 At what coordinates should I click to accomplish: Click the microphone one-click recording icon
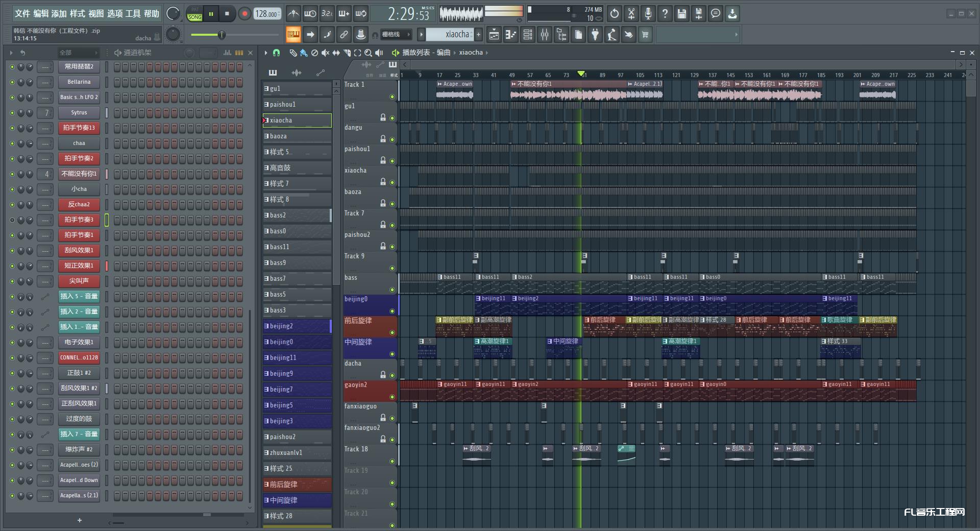pos(648,14)
